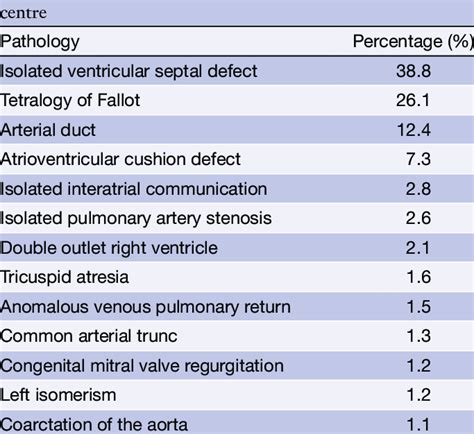Viewport: 474px width, 434px height.
Task: Click the 12.4 percentage cell
Action: pos(414,130)
